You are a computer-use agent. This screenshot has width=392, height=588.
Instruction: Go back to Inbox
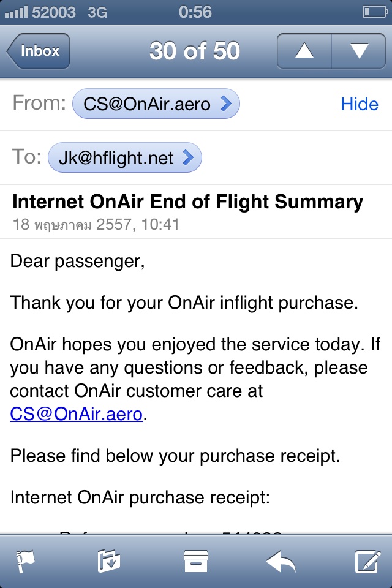(x=38, y=51)
